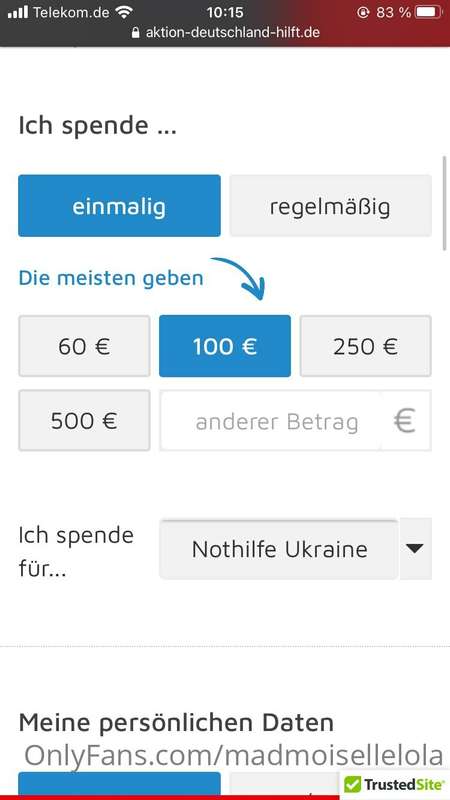Tap the cellular signal bars icon

[x=18, y=12]
